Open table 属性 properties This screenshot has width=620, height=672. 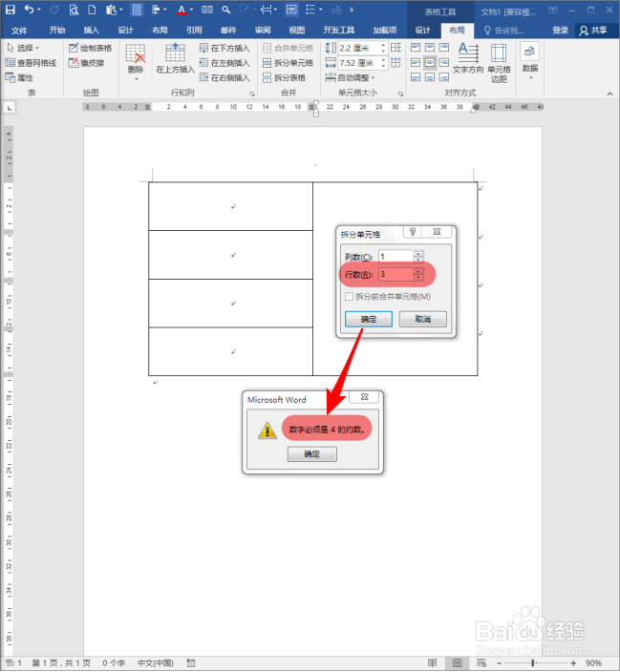click(19, 77)
